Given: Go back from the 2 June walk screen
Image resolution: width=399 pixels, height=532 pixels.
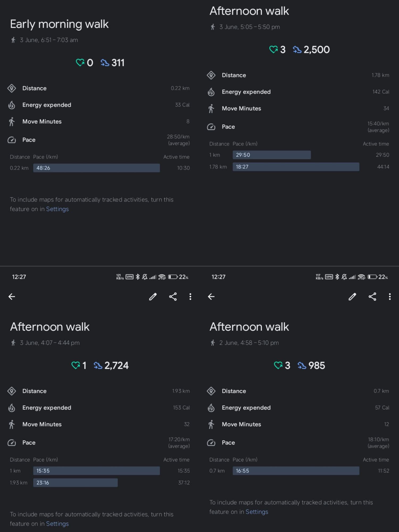Looking at the screenshot, I should (211, 297).
